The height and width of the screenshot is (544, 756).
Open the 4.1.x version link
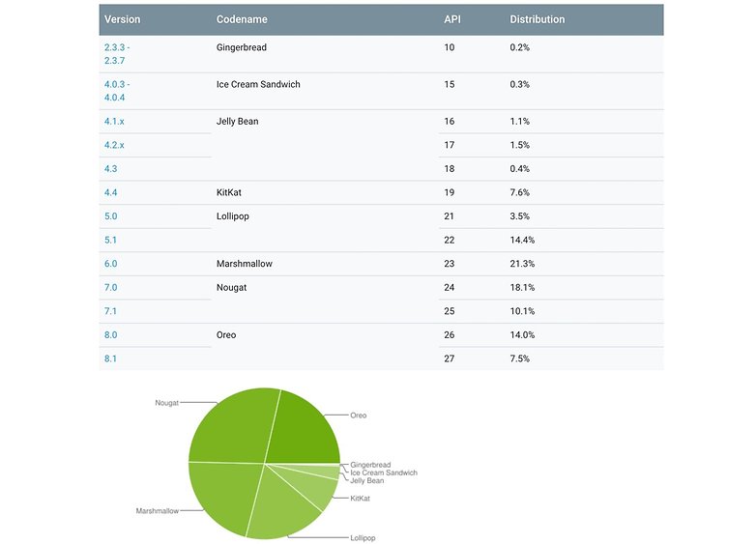coord(114,122)
